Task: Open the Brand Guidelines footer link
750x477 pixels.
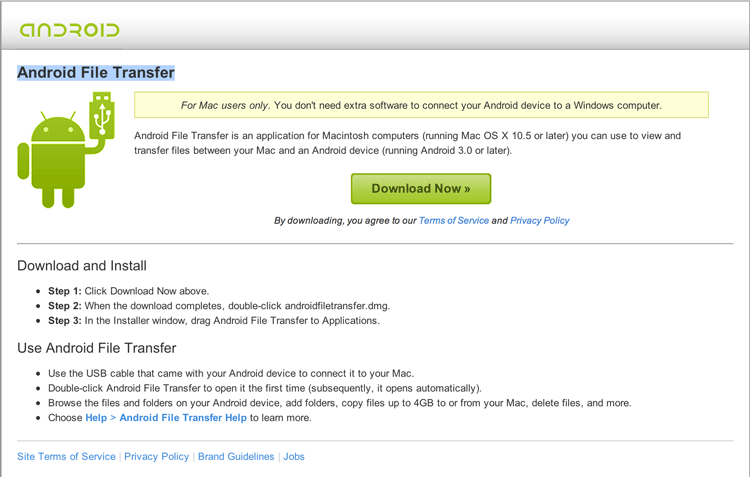Action: point(236,456)
